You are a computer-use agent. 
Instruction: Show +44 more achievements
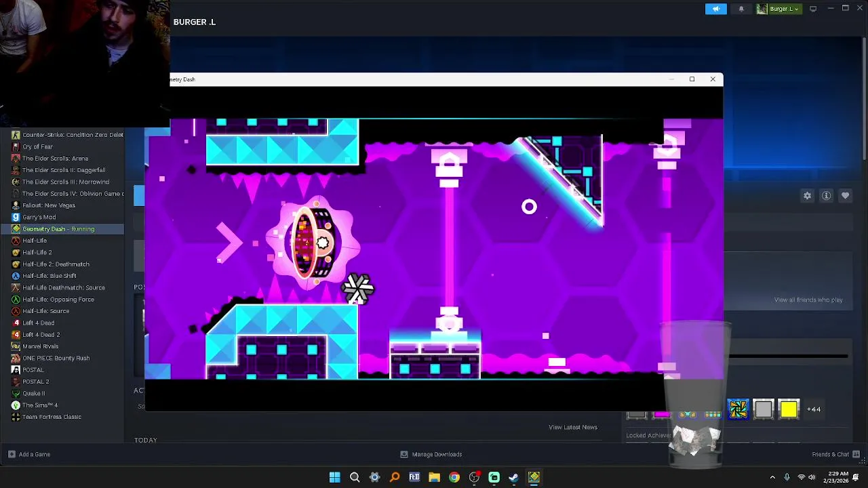[x=814, y=409]
